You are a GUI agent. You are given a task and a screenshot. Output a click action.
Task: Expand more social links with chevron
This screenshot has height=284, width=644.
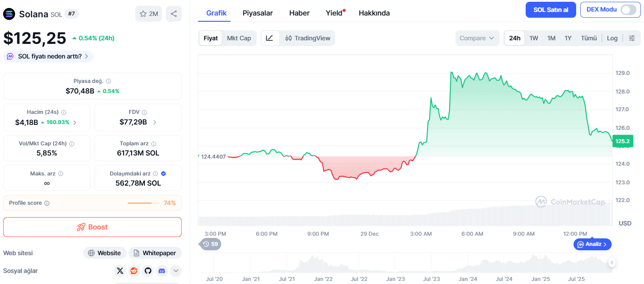176,271
